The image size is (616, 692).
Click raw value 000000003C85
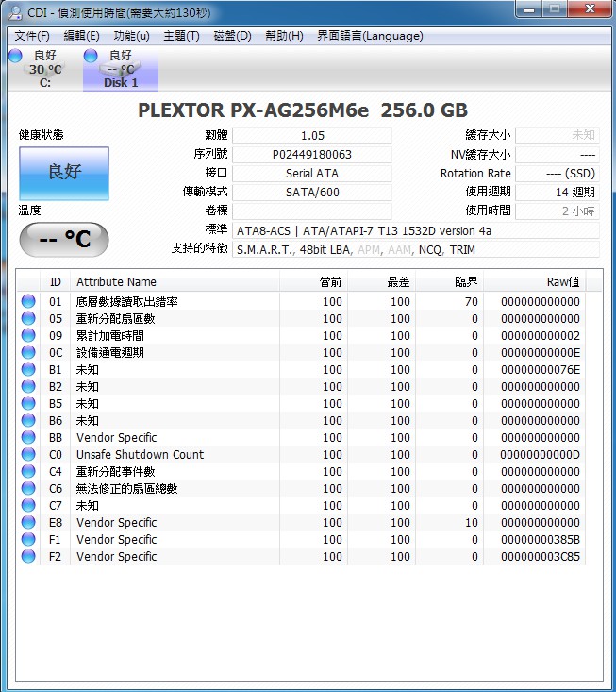(541, 556)
